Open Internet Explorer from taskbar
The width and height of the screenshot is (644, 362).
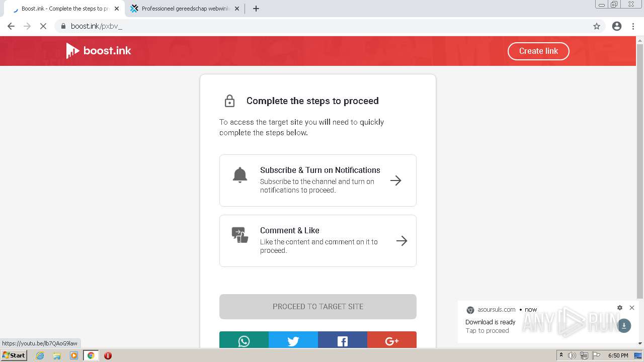click(40, 355)
